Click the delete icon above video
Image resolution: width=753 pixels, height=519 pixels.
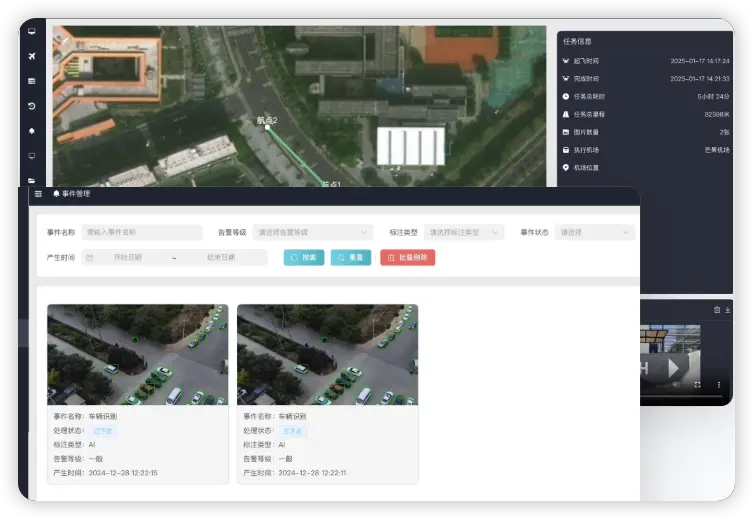(717, 310)
